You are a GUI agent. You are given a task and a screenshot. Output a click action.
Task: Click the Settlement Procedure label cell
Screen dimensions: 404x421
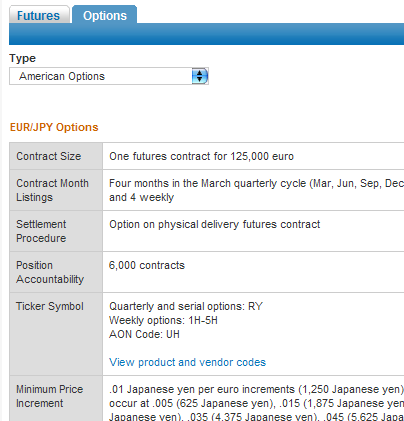tap(56, 231)
